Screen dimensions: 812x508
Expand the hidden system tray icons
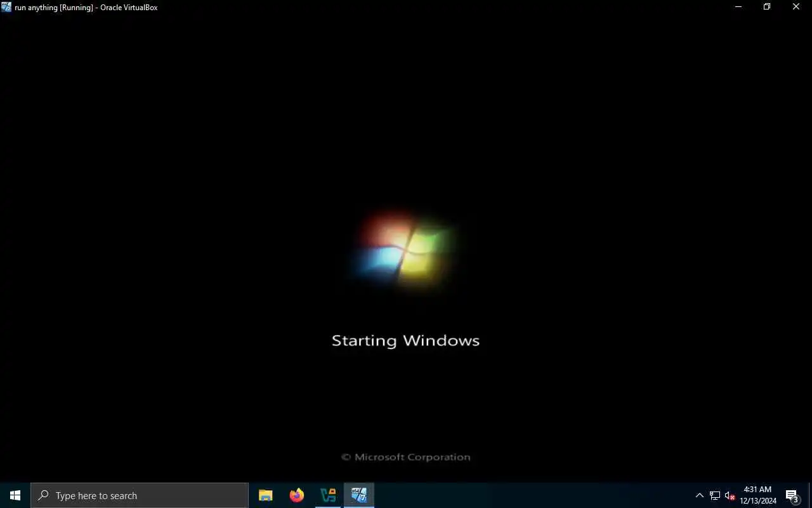pyautogui.click(x=700, y=495)
